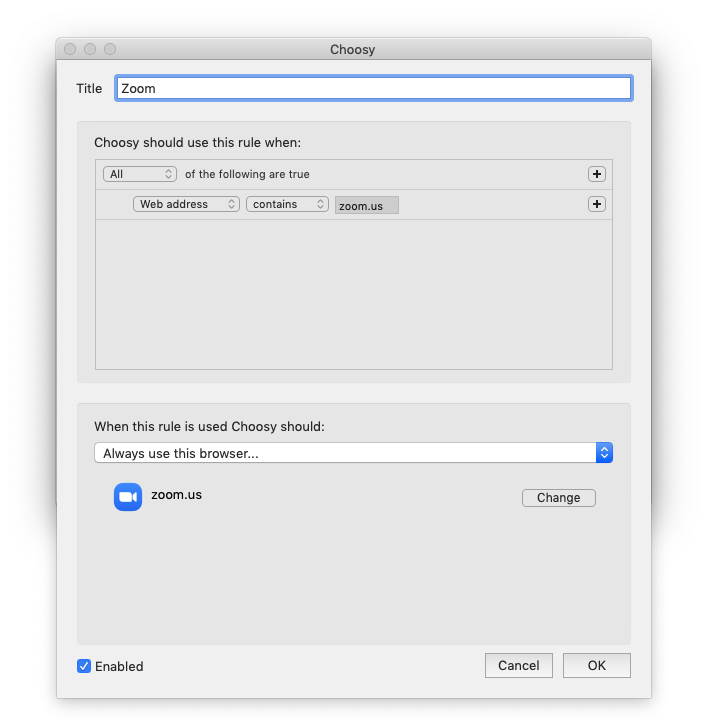Toggle the Enabled checkbox

tap(84, 666)
